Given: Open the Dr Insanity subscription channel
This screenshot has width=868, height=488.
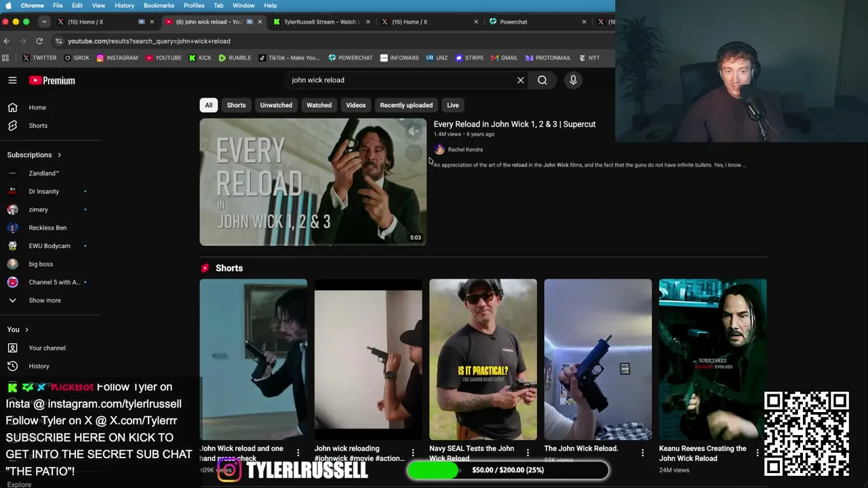Looking at the screenshot, I should [x=44, y=191].
